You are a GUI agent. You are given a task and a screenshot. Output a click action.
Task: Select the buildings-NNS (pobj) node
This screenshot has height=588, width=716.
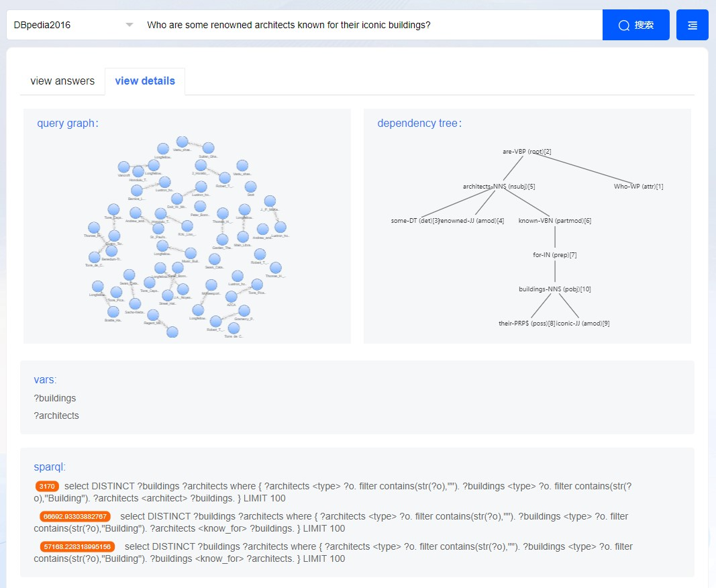(554, 289)
